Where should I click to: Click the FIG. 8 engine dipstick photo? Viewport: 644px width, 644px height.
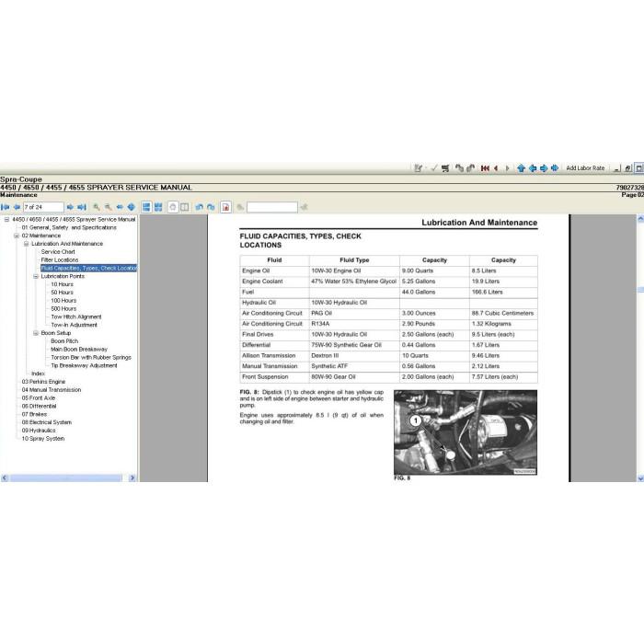click(x=466, y=432)
